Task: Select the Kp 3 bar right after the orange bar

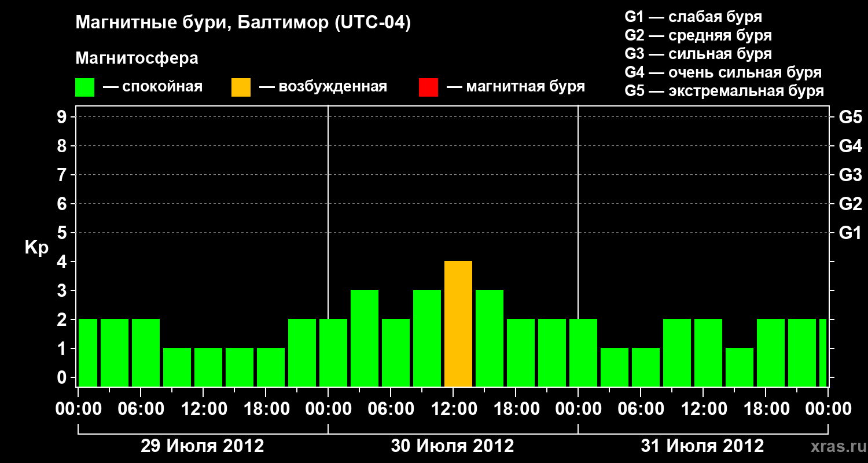Action: pyautogui.click(x=490, y=339)
